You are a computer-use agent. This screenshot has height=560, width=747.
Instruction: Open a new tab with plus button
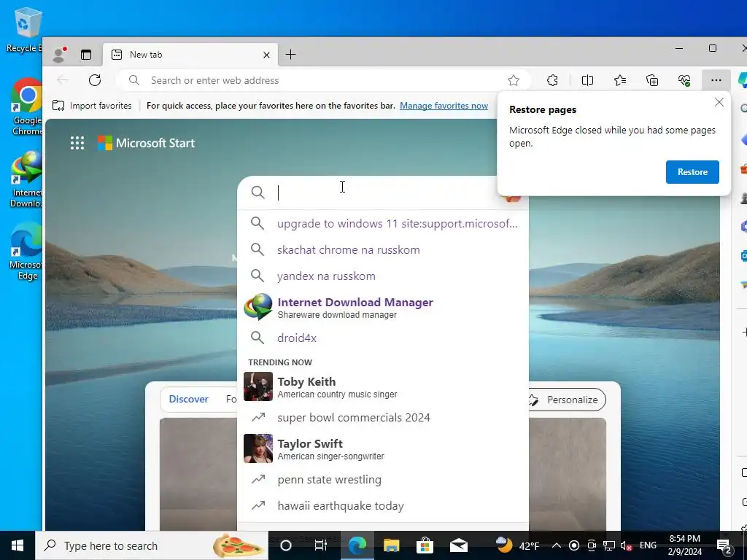coord(290,55)
